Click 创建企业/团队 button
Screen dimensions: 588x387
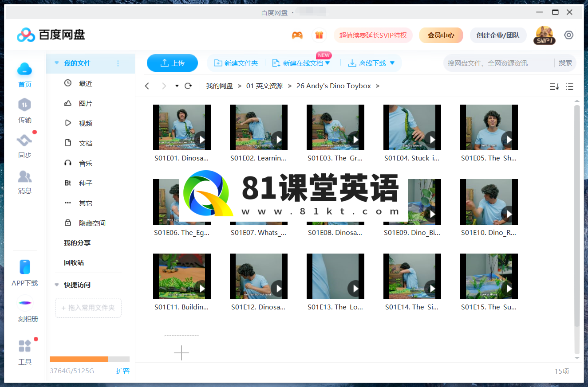498,35
